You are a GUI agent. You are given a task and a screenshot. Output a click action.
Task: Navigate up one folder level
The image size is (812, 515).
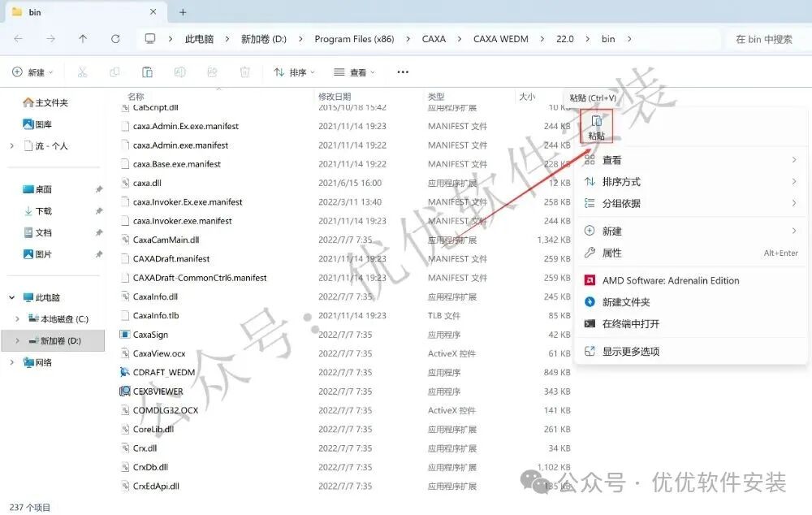click(x=83, y=39)
